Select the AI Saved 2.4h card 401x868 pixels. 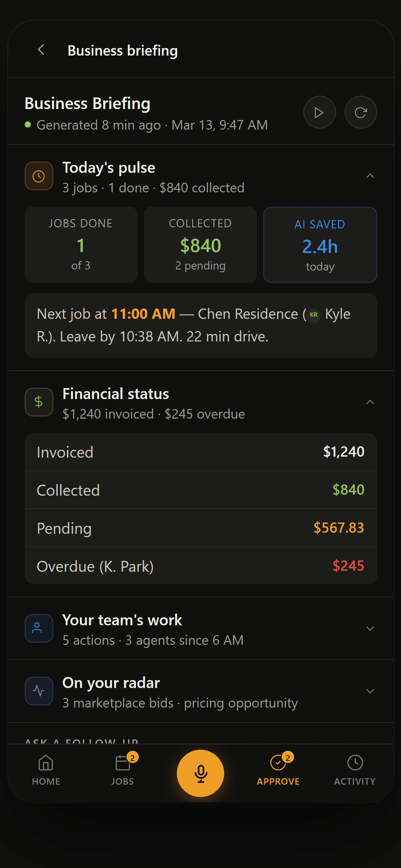tap(320, 245)
